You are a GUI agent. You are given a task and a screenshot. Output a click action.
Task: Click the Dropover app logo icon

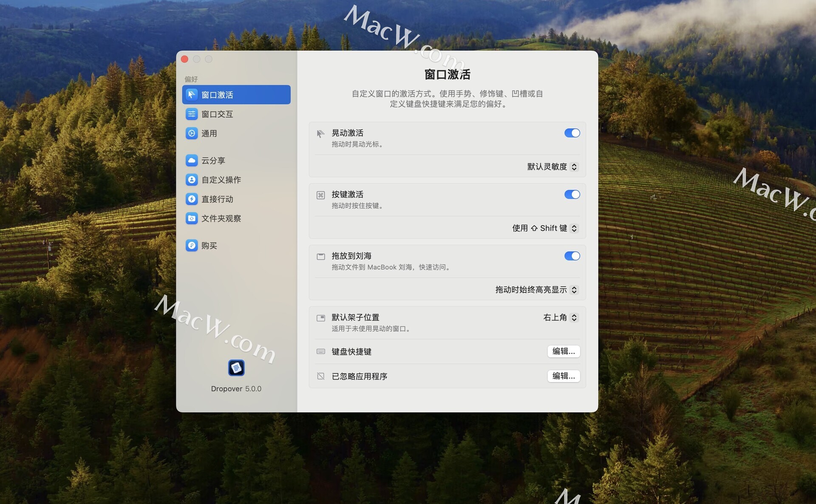[236, 368]
